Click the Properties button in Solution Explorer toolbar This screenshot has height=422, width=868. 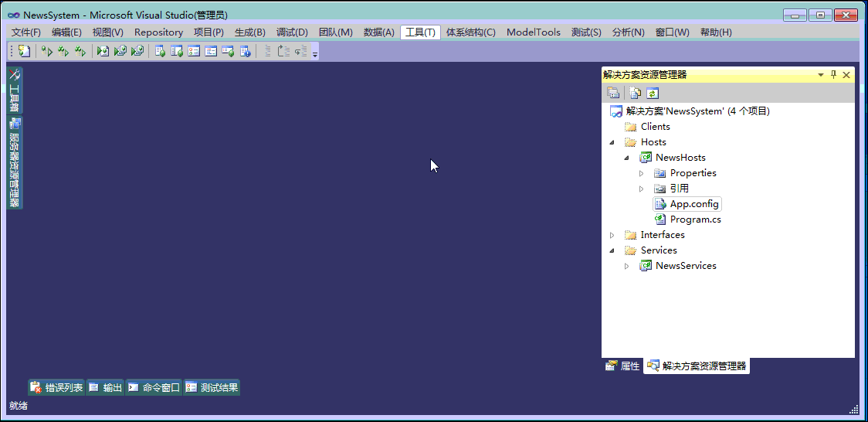613,93
